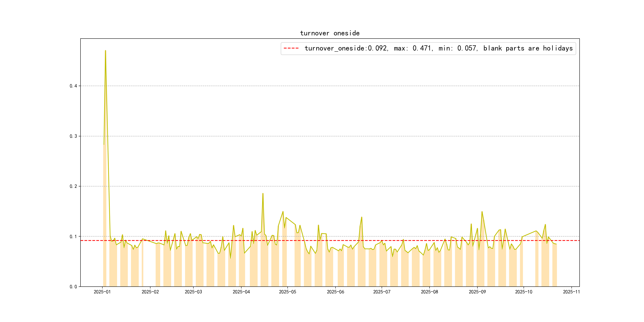Click the 2025-05 x-axis label

(287, 292)
